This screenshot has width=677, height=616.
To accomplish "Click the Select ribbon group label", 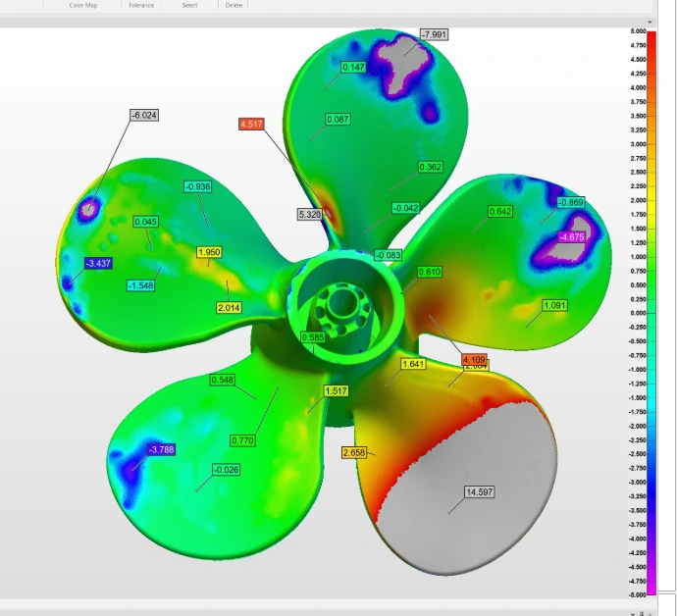I will 189,5.
